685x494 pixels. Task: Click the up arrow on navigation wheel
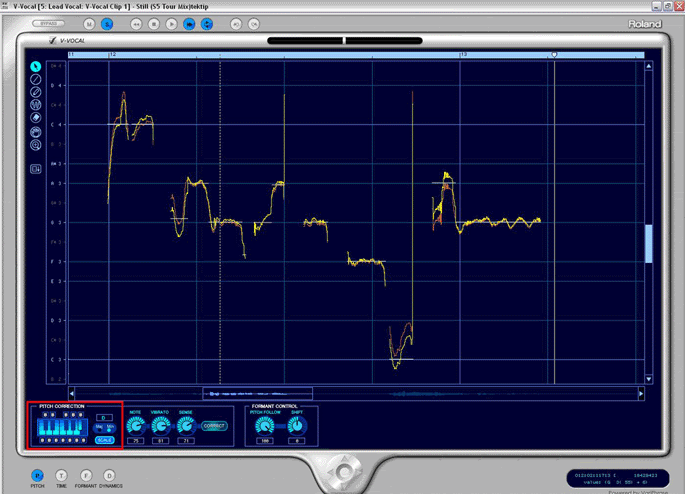344,459
